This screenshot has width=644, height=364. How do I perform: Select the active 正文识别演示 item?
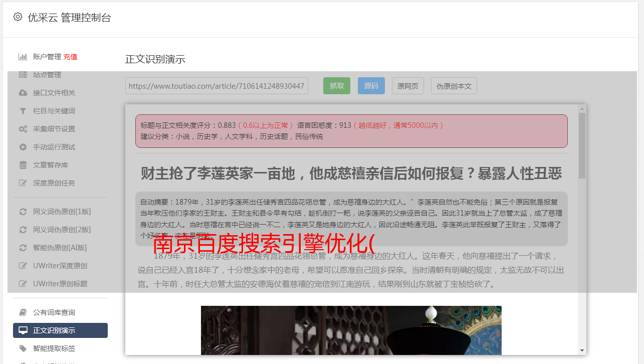click(x=60, y=330)
